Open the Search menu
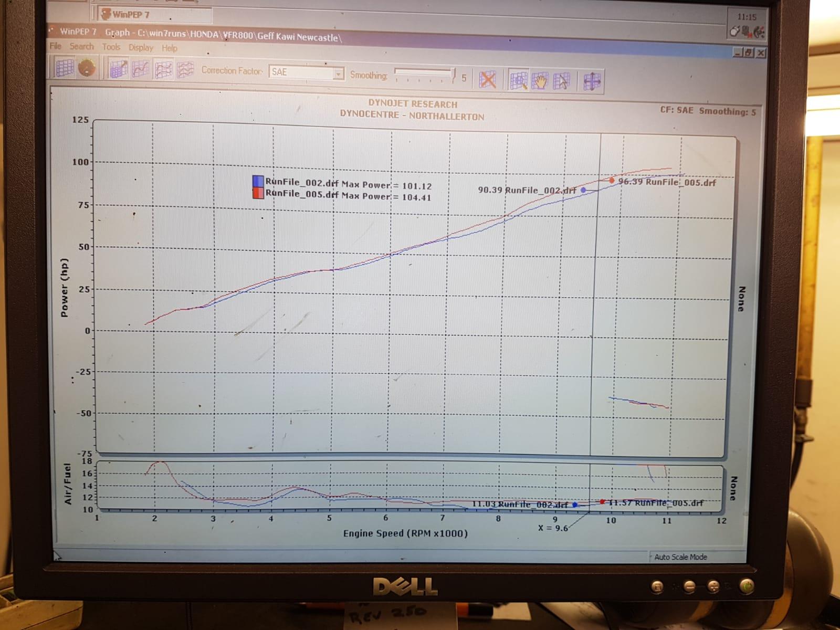The height and width of the screenshot is (630, 840). [x=81, y=46]
